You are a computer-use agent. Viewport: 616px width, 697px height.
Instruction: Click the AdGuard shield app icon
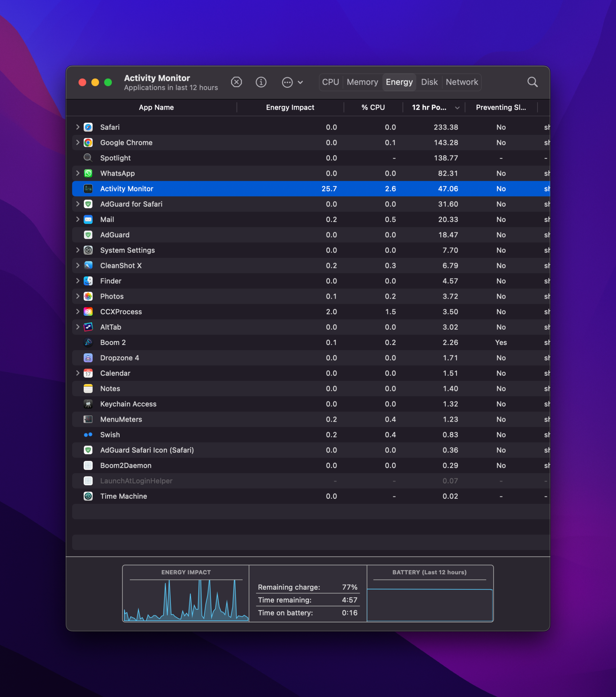tap(88, 235)
